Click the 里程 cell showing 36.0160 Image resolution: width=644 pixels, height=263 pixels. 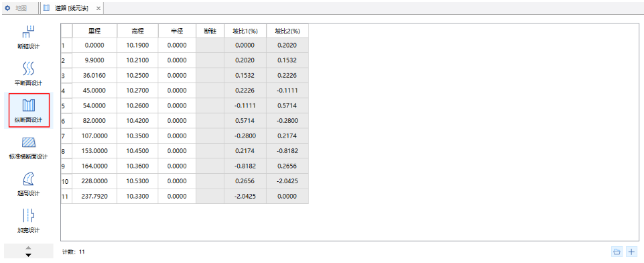[94, 76]
